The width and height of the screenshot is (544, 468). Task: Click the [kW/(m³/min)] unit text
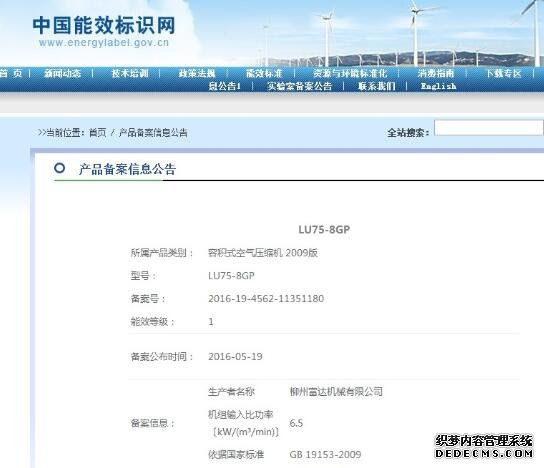246,432
